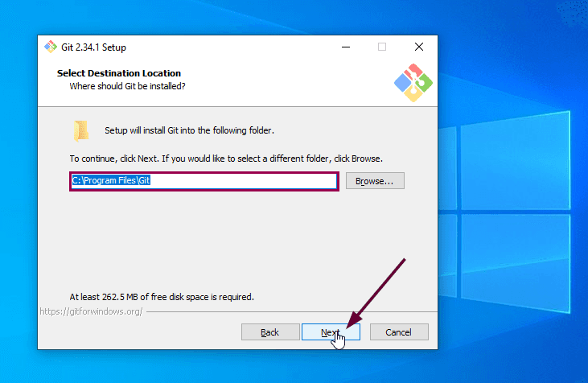Click 'At least 262.5 MB' disk space text
Viewport: 588px width, 383px height.
pyautogui.click(x=162, y=297)
